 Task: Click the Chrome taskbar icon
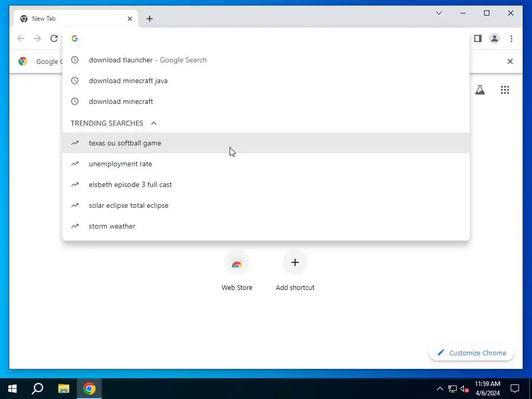[89, 389]
